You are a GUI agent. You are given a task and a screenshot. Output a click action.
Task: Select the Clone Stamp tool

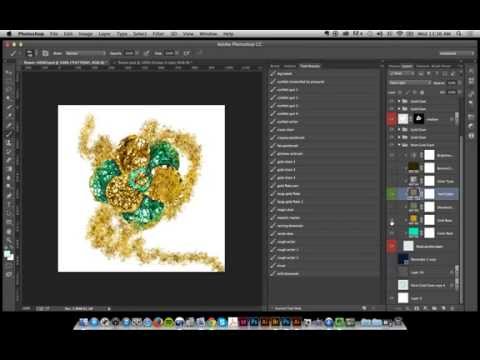[x=9, y=143]
